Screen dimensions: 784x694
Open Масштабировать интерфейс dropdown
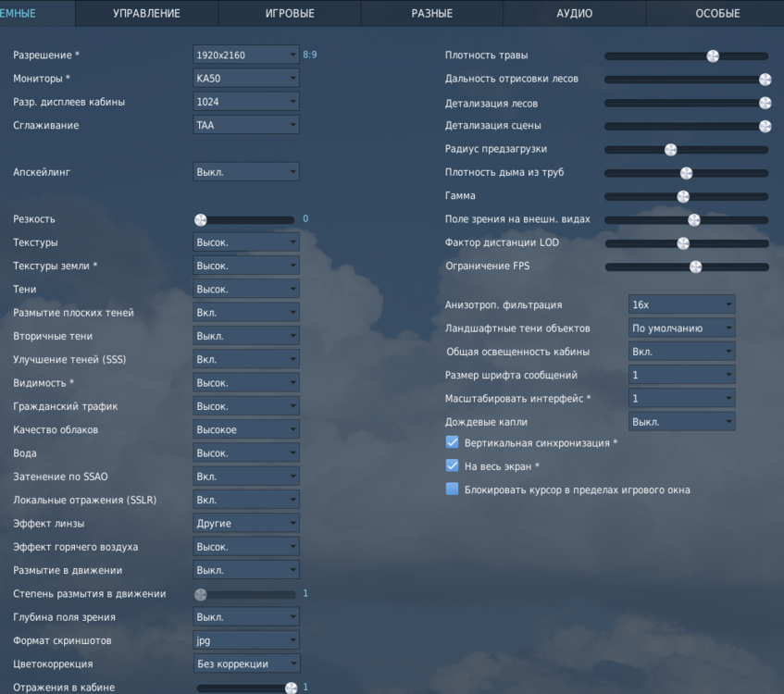click(x=681, y=399)
